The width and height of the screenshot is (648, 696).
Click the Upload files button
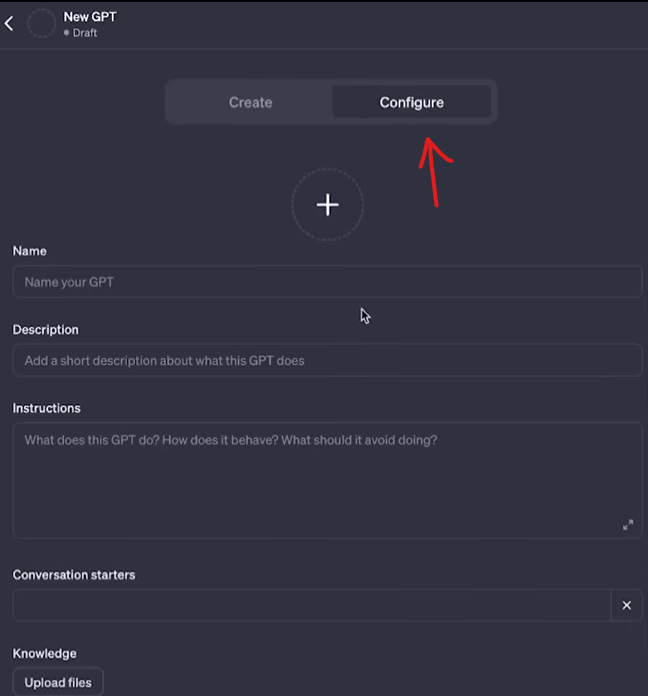point(58,682)
